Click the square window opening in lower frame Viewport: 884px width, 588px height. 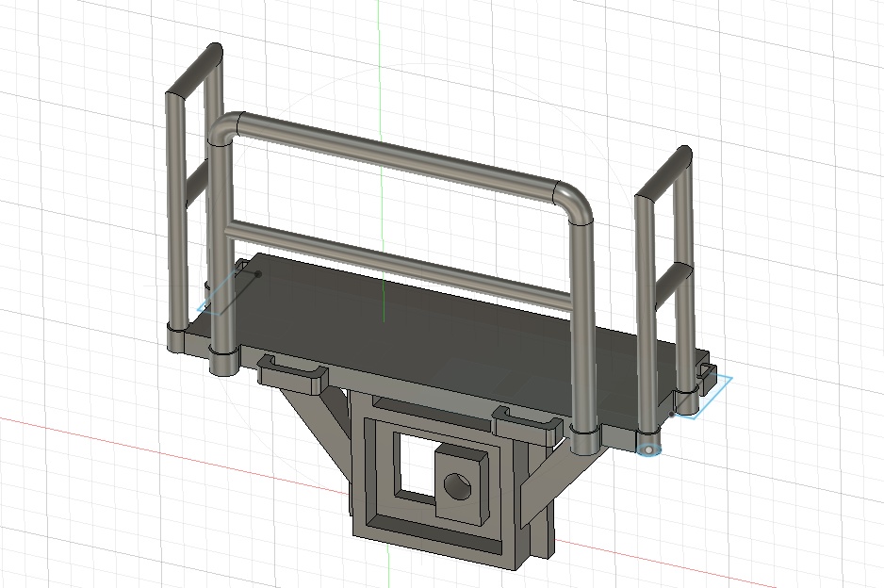pyautogui.click(x=416, y=465)
